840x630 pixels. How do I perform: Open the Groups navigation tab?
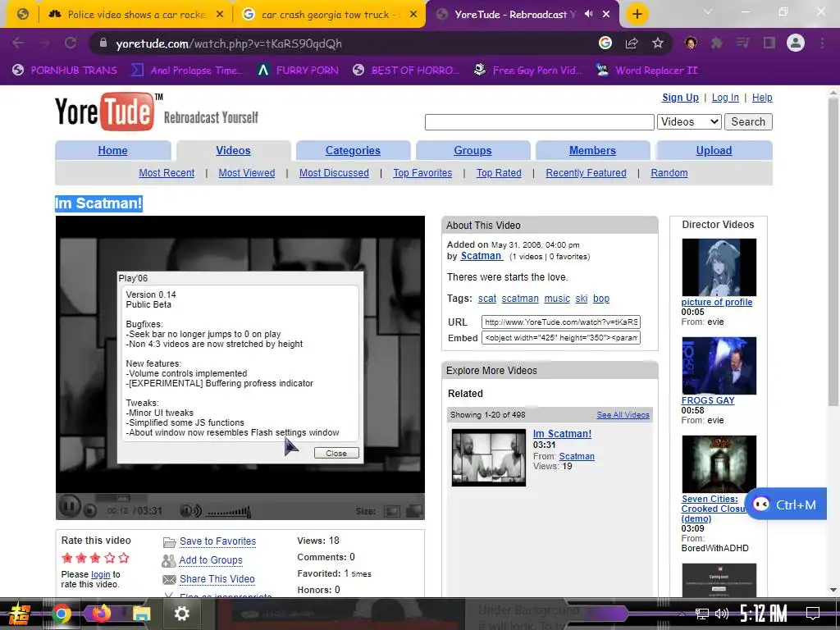pos(472,151)
